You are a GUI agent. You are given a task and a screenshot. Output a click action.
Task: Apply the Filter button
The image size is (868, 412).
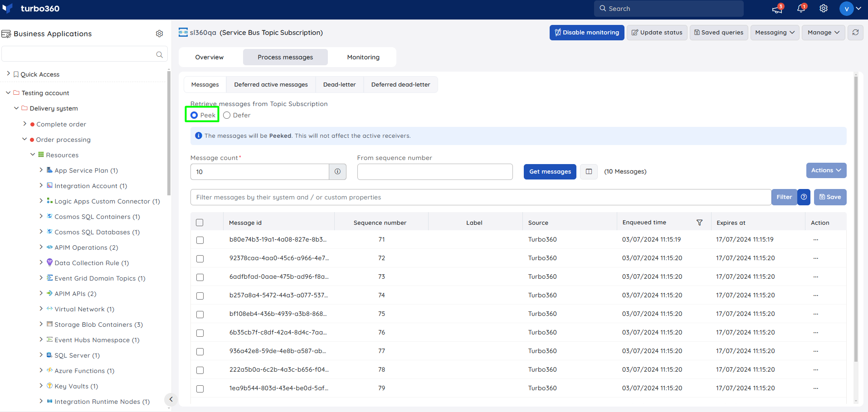(784, 197)
